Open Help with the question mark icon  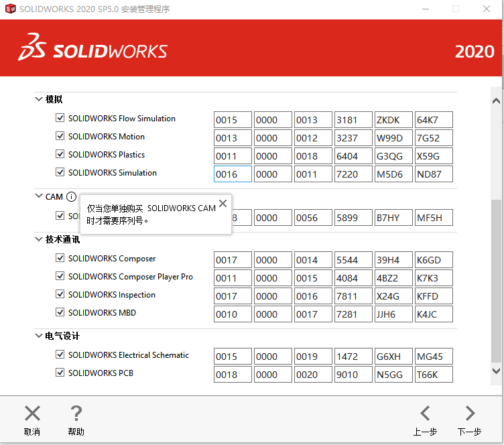(x=76, y=414)
